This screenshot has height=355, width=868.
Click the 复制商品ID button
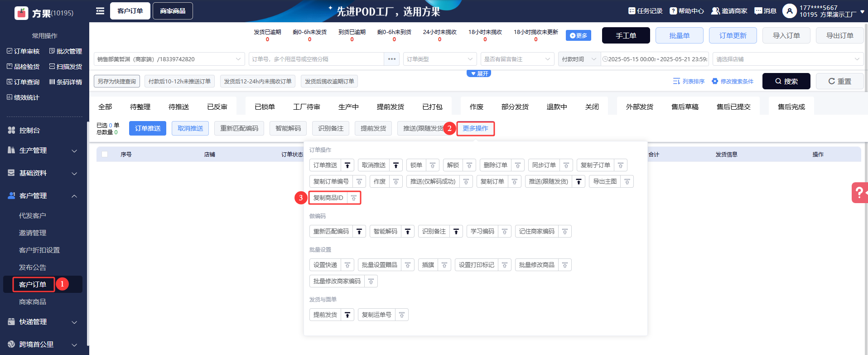click(x=328, y=198)
